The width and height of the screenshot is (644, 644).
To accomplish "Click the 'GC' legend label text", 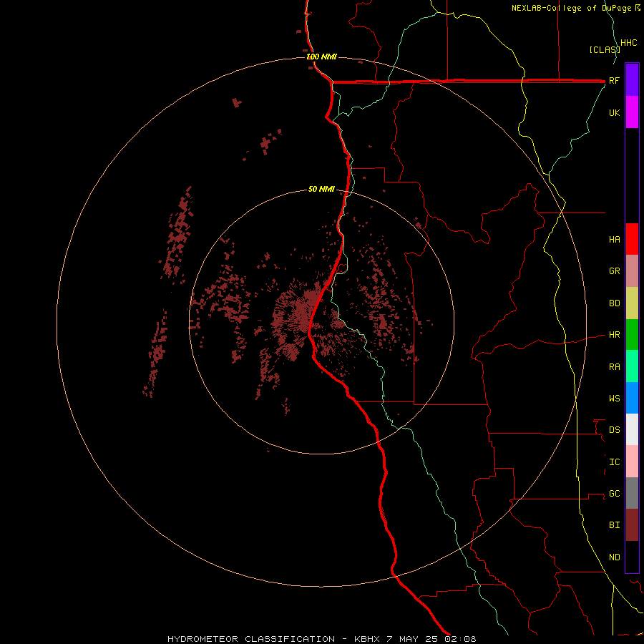I will point(614,494).
